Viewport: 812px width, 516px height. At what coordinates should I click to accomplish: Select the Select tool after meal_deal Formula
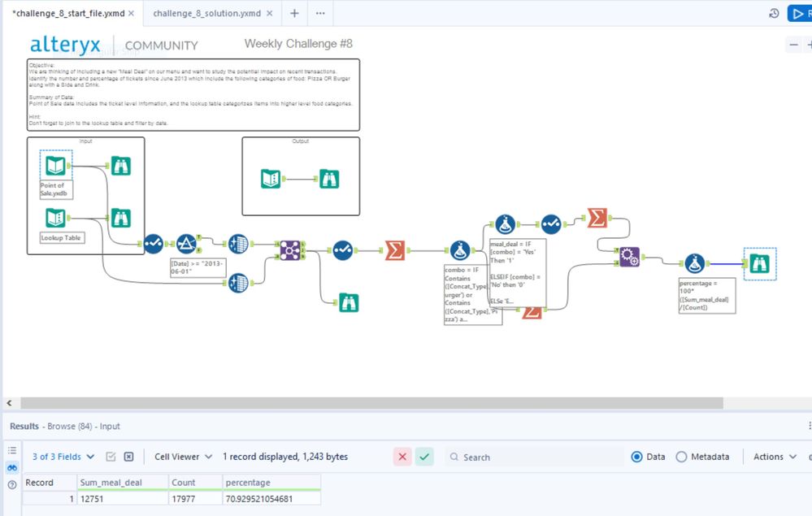click(551, 224)
